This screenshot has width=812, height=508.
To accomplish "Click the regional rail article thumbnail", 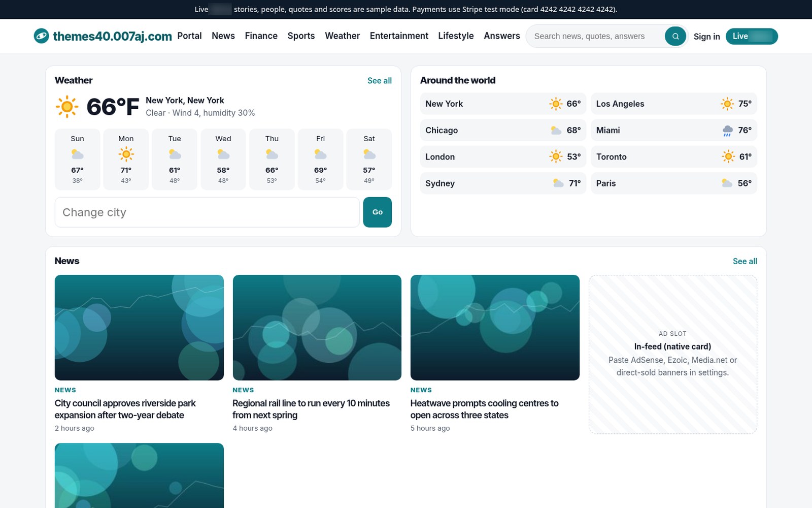I will (x=317, y=328).
